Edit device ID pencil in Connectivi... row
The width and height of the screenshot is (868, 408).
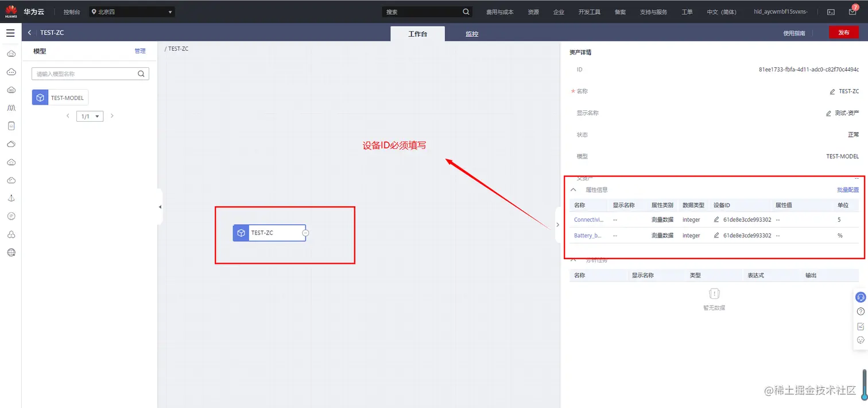tap(716, 220)
